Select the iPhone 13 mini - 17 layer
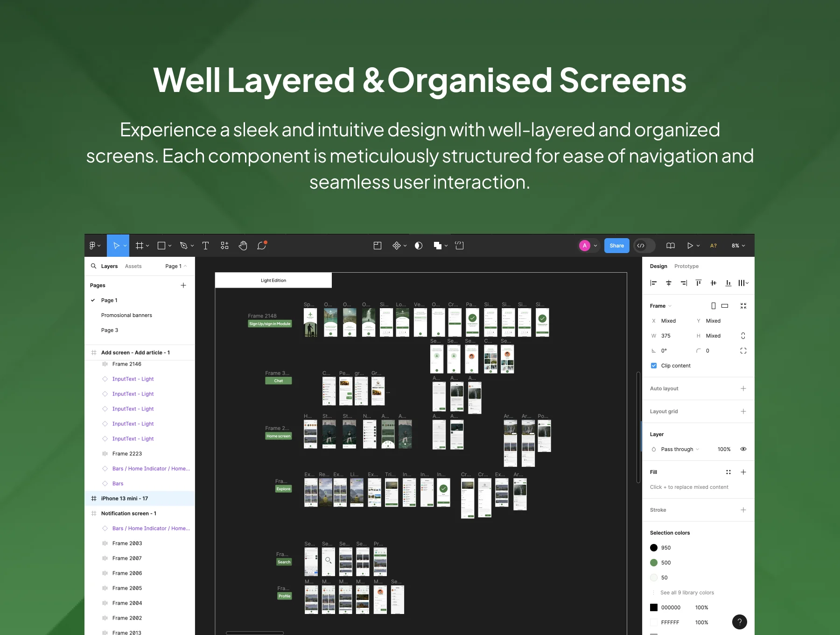 tap(125, 498)
